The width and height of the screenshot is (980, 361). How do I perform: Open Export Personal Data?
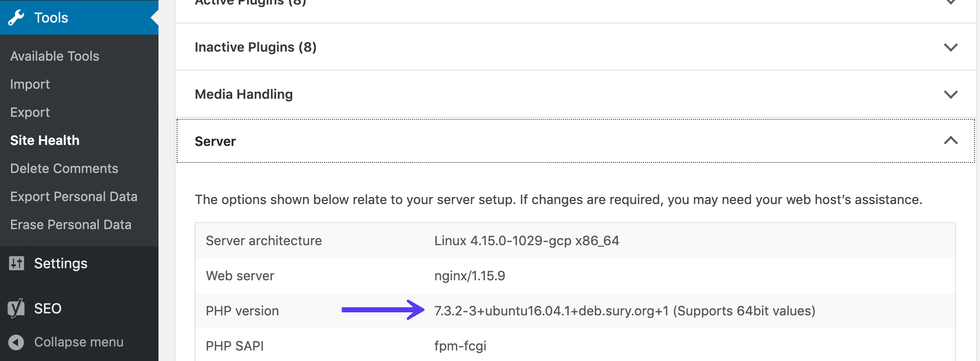(73, 196)
